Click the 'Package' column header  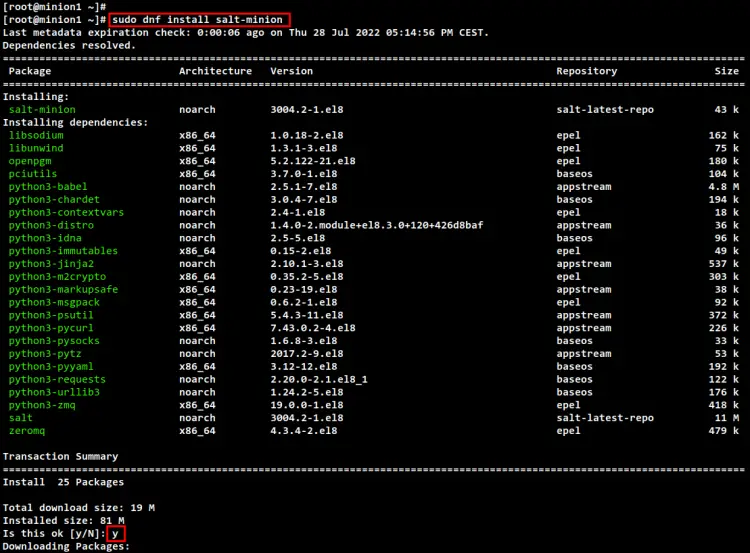tap(31, 71)
